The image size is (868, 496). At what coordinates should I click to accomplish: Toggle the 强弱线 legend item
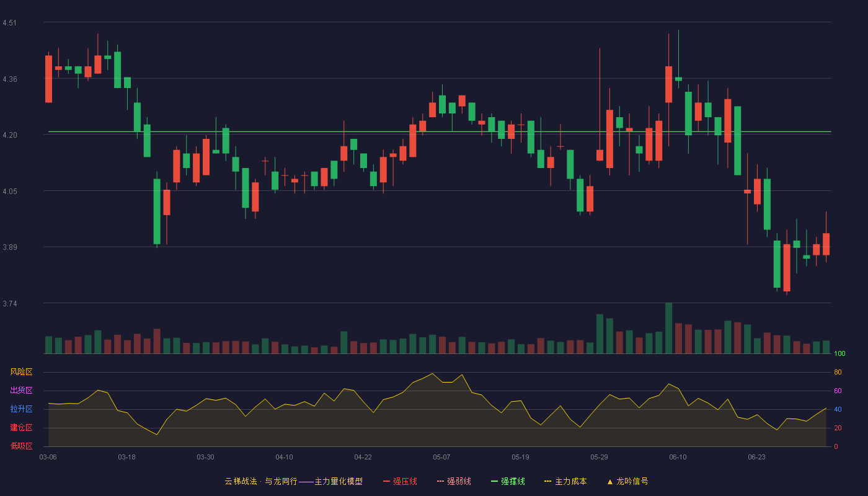[x=454, y=481]
